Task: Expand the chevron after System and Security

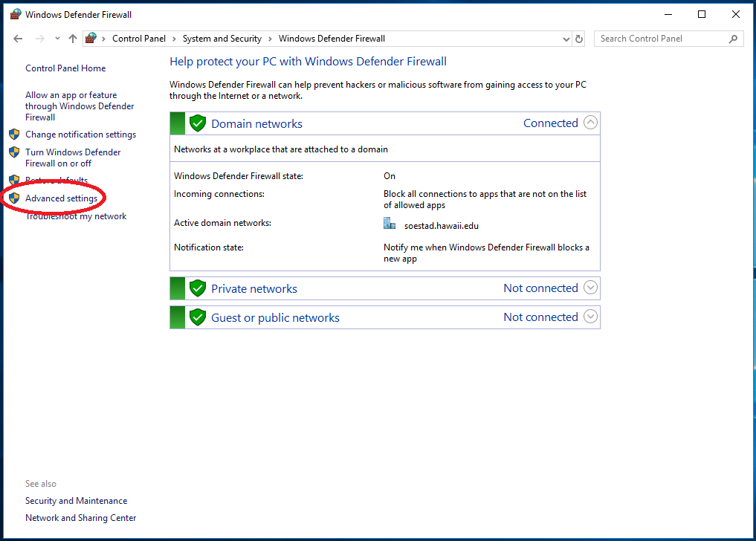Action: pyautogui.click(x=270, y=39)
